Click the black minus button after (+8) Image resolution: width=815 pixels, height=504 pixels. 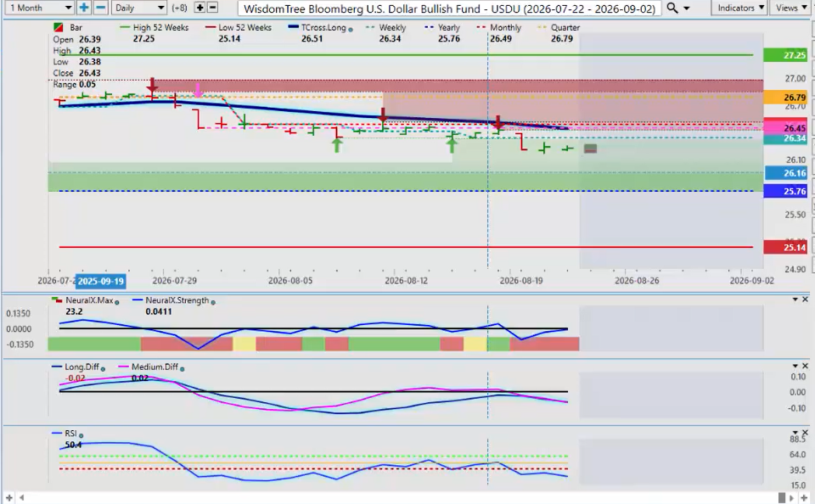212,8
